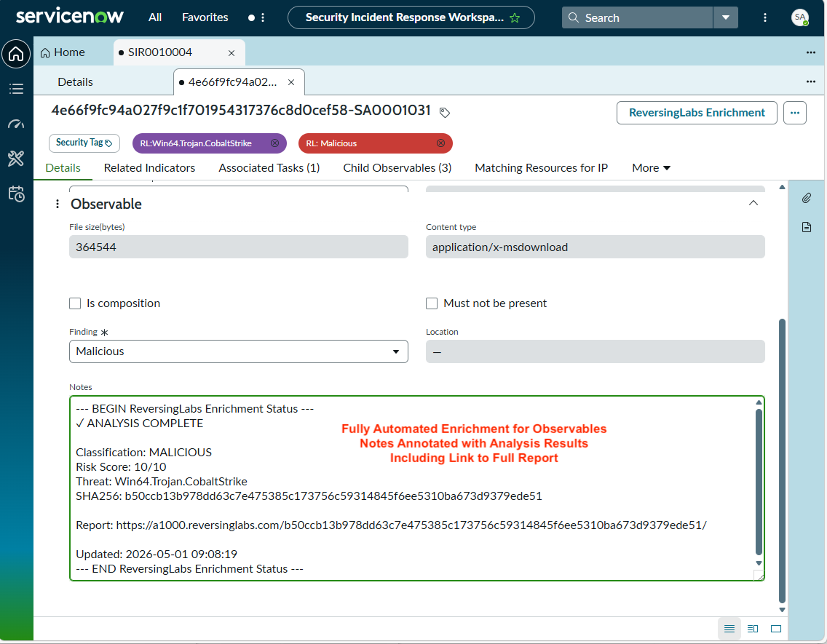Switch to wide panel layout icon

(x=776, y=629)
